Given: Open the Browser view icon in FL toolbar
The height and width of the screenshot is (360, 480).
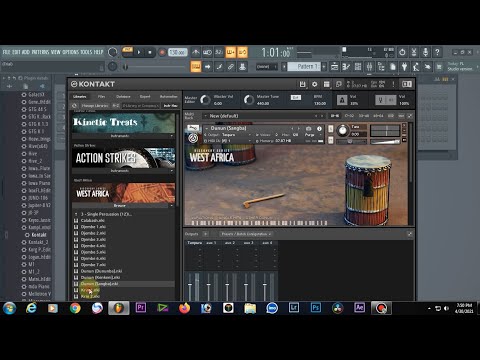Looking at the screenshot, I should pos(381,67).
